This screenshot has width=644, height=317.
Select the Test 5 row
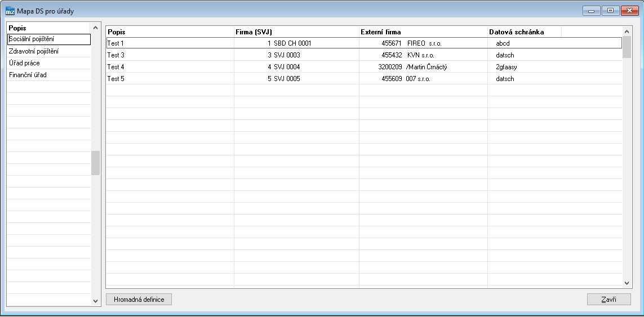click(x=364, y=79)
